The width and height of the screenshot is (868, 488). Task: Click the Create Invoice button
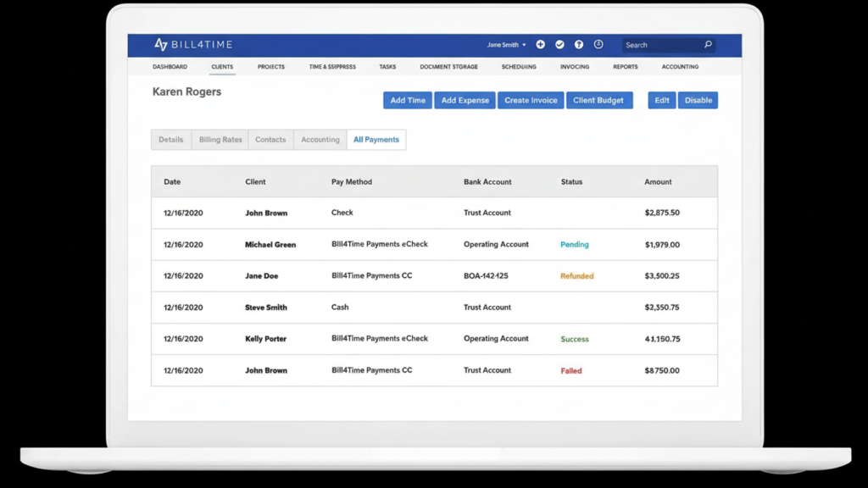click(531, 100)
